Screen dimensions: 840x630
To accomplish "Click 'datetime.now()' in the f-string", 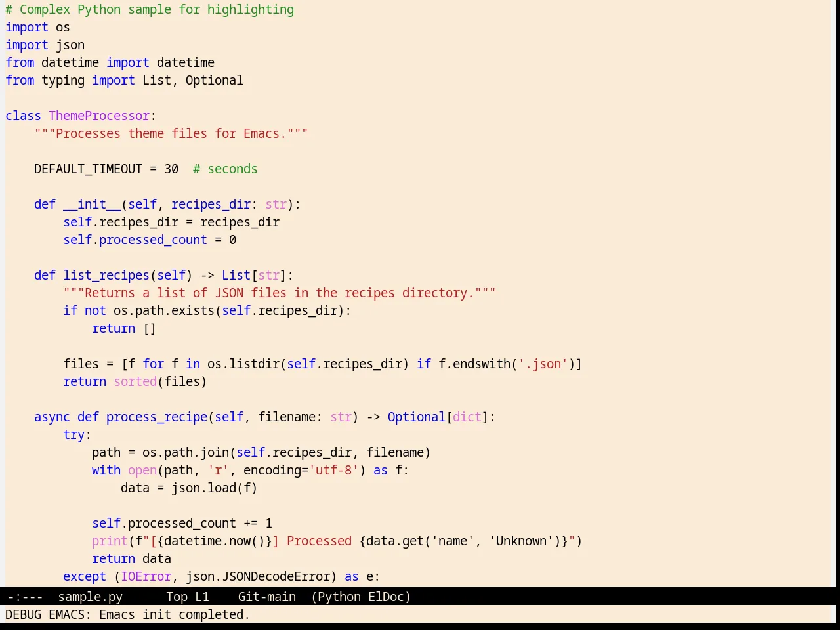I will click(215, 541).
